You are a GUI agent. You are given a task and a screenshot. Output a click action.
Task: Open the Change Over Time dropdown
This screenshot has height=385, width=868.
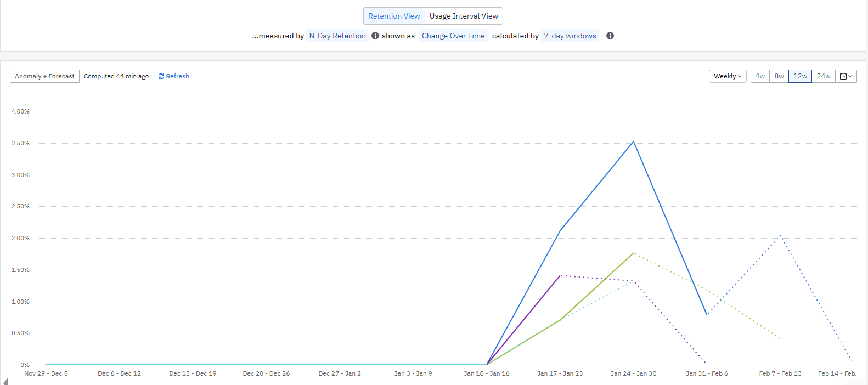[x=453, y=36]
